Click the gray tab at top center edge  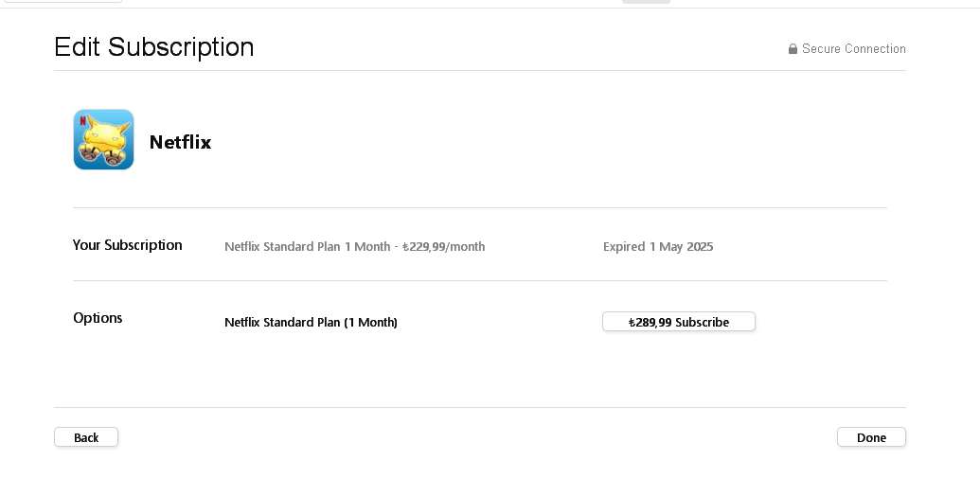pyautogui.click(x=646, y=1)
